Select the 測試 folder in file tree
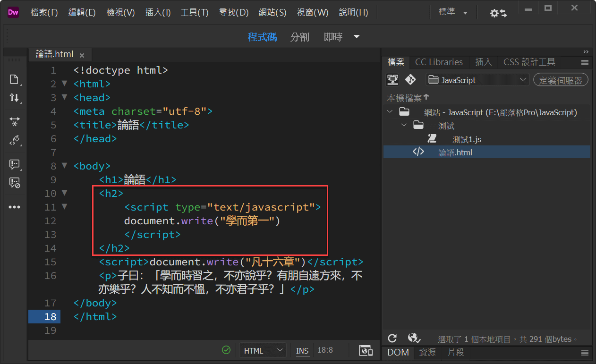This screenshot has height=364, width=596. 446,126
